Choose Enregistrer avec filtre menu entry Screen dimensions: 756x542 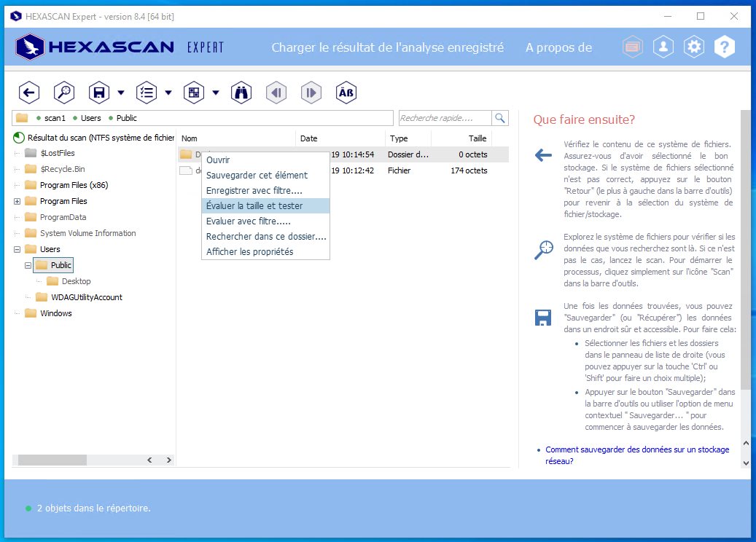click(x=265, y=191)
